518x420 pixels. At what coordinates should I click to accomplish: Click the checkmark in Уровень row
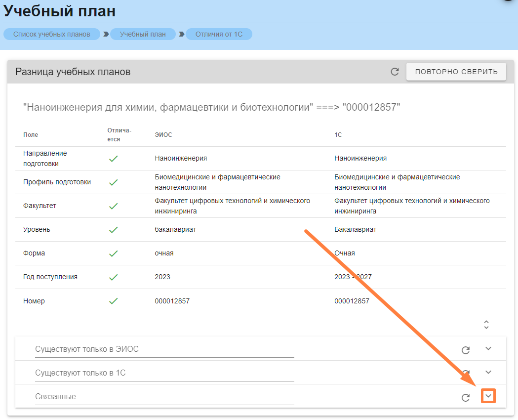(x=113, y=230)
